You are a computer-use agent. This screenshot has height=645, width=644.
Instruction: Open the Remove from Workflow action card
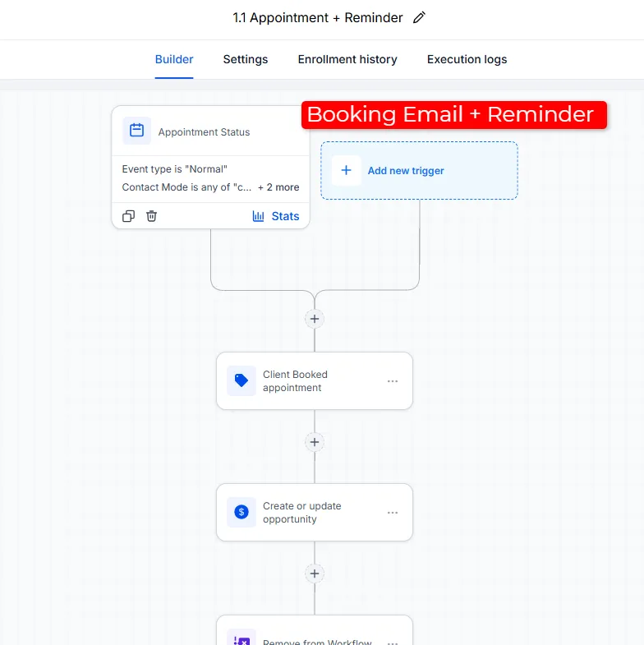pos(315,630)
